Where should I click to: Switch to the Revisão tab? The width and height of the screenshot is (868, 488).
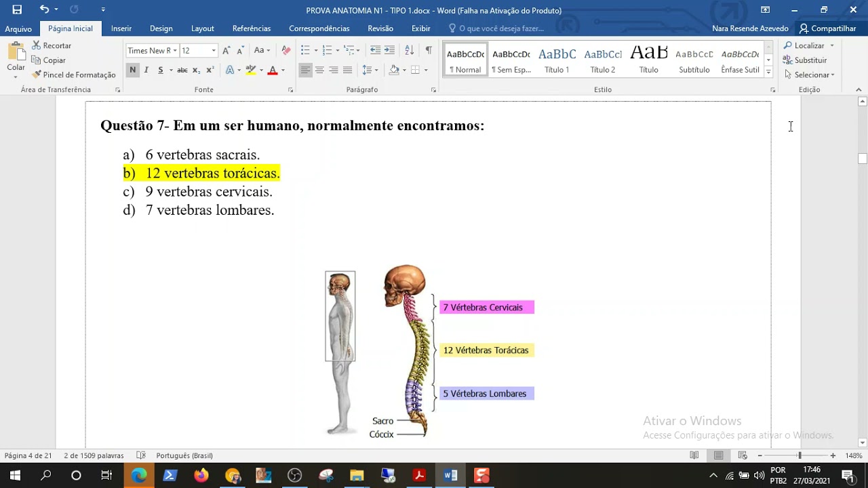(380, 28)
